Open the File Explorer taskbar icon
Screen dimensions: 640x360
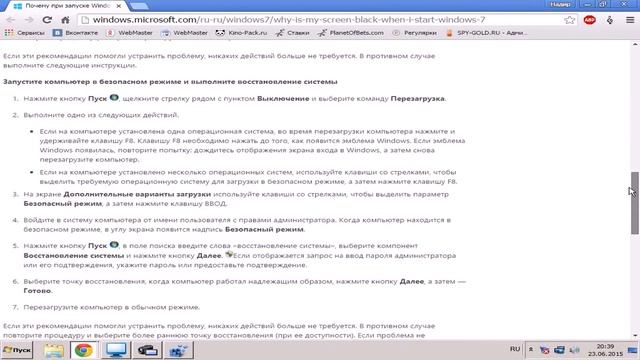click(x=53, y=350)
